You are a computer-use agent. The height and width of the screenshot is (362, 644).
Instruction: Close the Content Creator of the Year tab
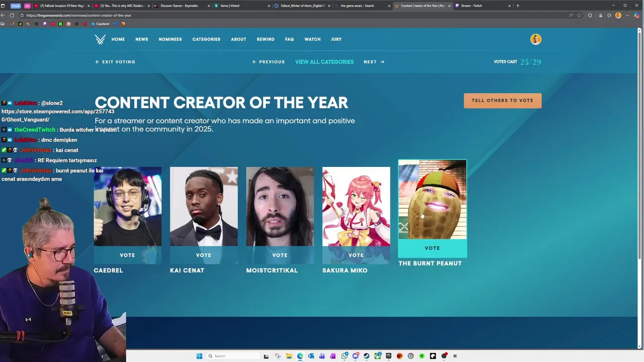tap(449, 6)
